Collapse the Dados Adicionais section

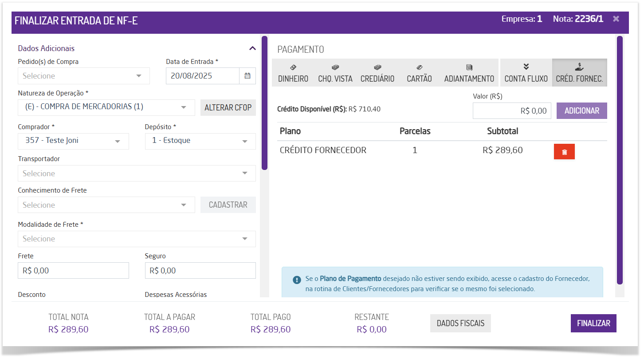pyautogui.click(x=252, y=48)
